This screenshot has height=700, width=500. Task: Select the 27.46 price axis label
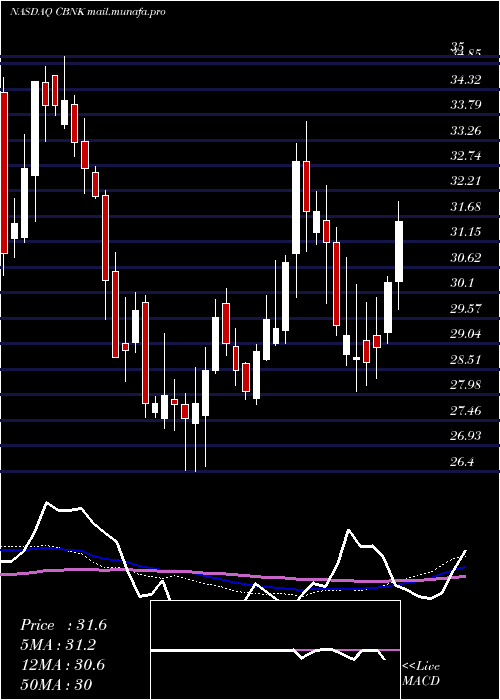[x=466, y=410]
